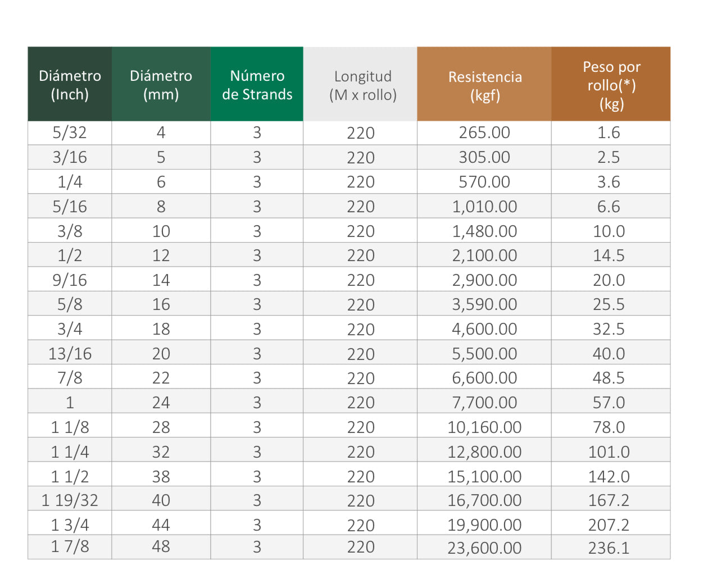Select the Diámetro (mm) header cell

pos(161,85)
